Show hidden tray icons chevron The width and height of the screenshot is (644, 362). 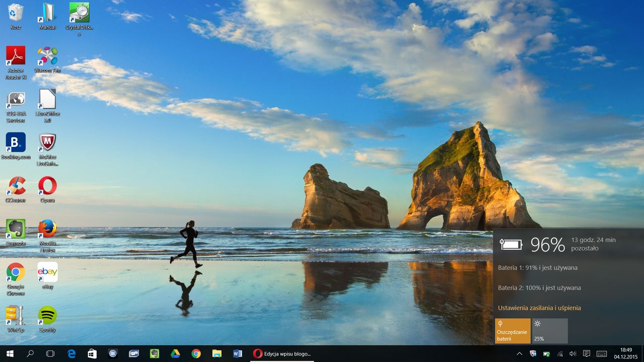pyautogui.click(x=519, y=353)
